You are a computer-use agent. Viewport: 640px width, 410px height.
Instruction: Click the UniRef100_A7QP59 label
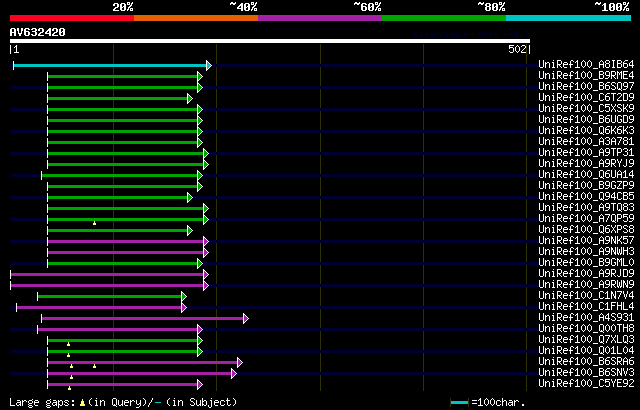coord(586,219)
